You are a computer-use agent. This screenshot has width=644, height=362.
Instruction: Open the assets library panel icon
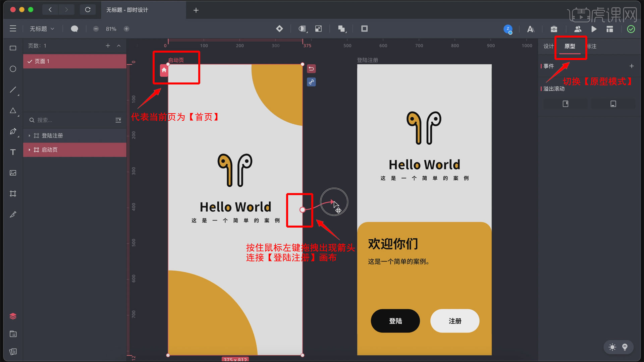(13, 334)
